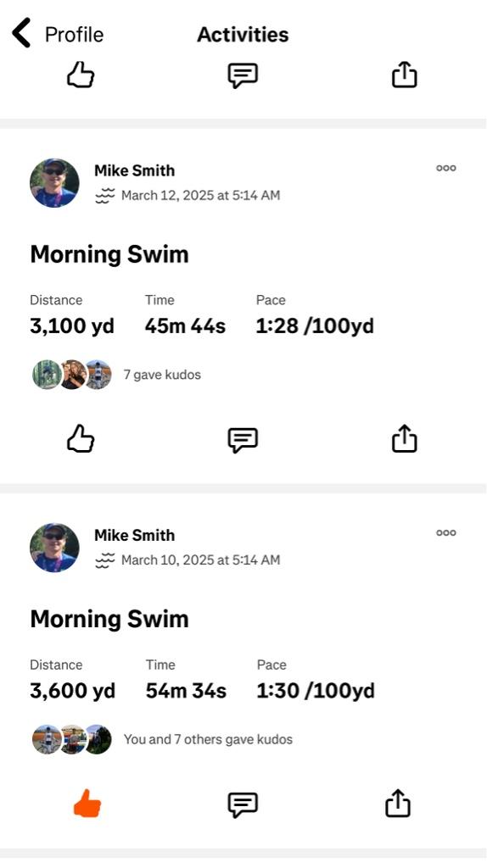Tap the Profile back label

coord(74,34)
